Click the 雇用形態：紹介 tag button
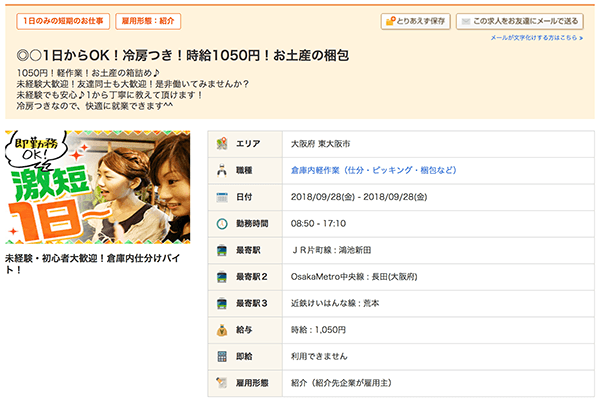The width and height of the screenshot is (600, 401). click(x=148, y=21)
